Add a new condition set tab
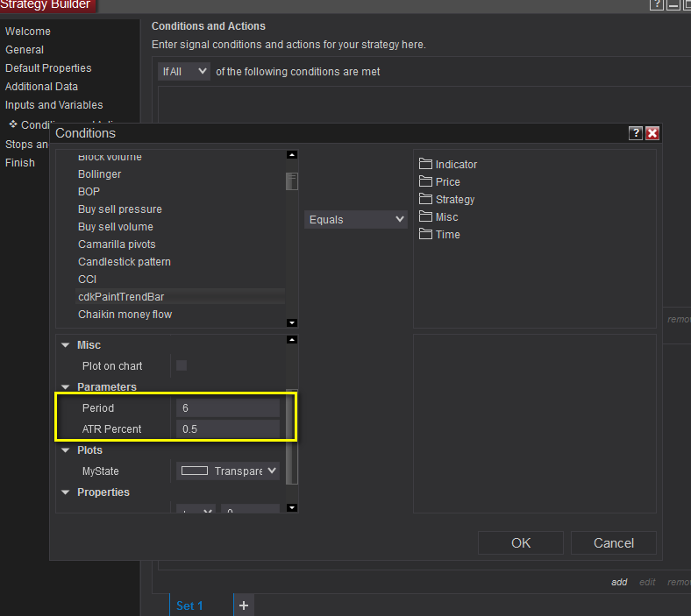Screen dimensions: 691x616 click(244, 605)
